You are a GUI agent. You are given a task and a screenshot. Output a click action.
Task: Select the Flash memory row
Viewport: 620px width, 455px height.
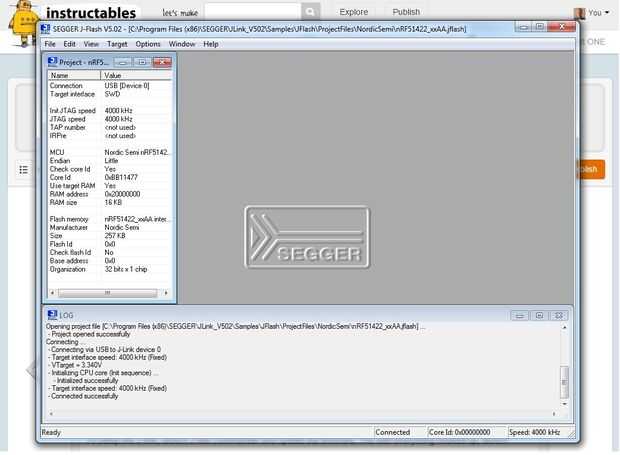110,219
